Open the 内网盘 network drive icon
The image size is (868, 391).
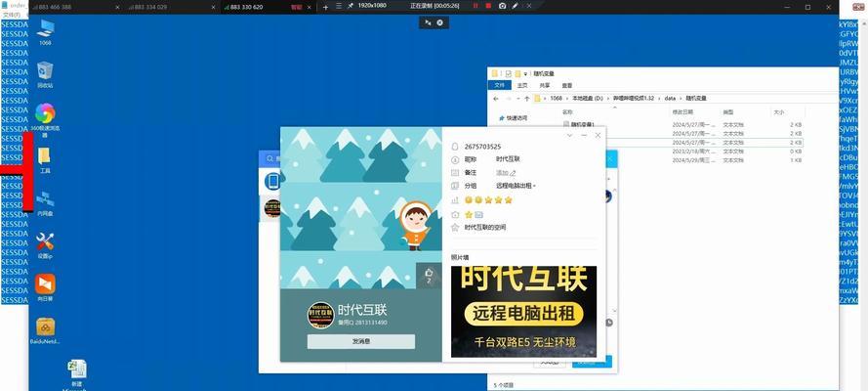tap(45, 202)
